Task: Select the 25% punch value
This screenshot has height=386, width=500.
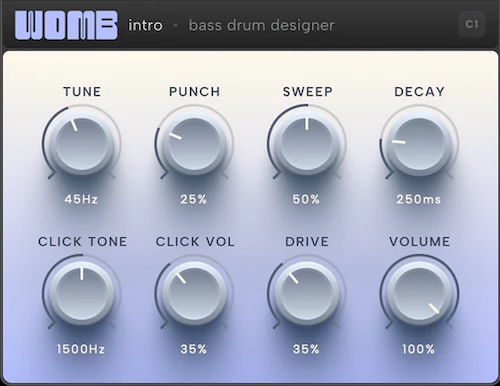Action: [194, 199]
